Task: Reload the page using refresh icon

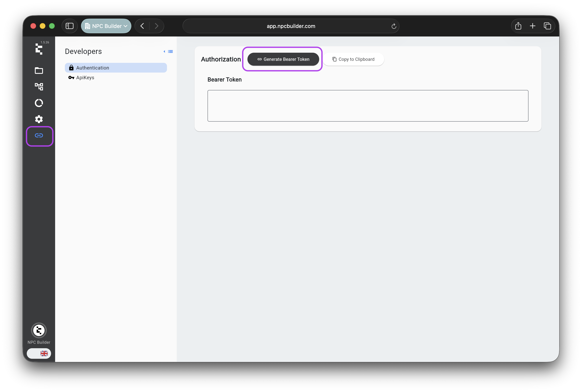Action: [x=394, y=26]
